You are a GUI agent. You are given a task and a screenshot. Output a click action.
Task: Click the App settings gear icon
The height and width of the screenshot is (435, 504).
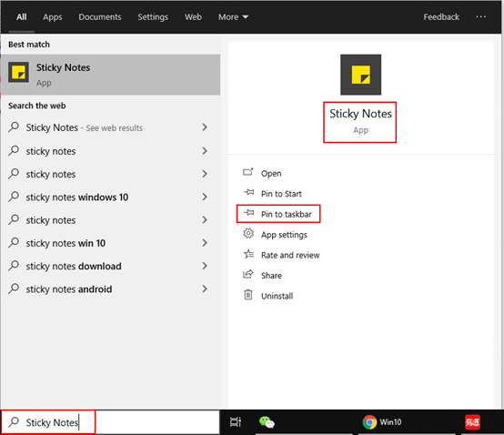(x=248, y=234)
